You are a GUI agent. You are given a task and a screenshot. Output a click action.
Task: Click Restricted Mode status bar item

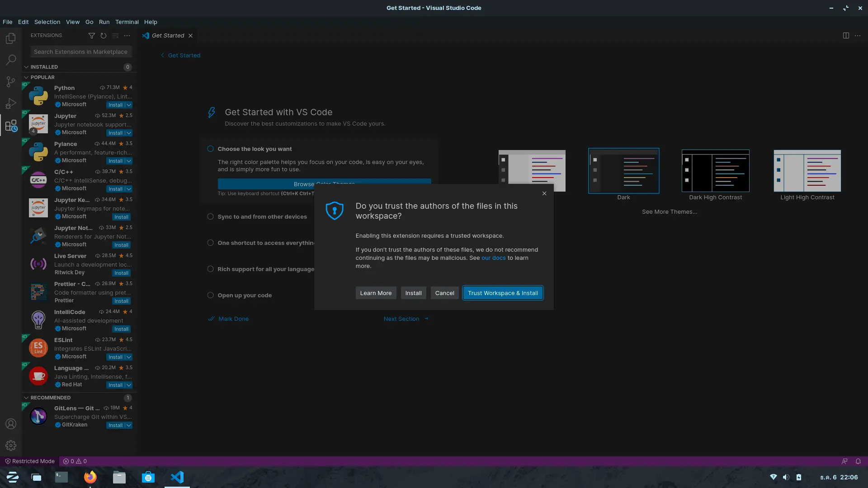coord(30,461)
